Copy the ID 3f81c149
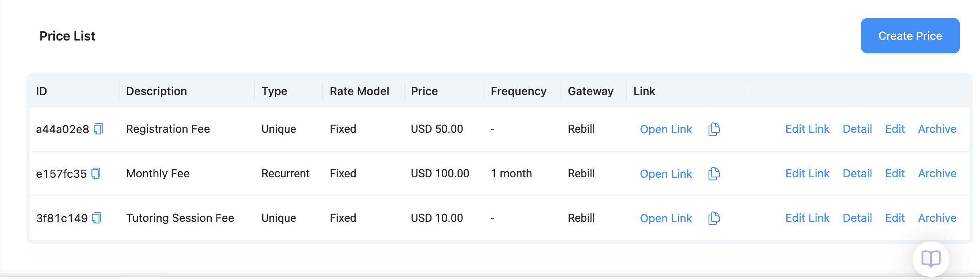Viewport: 980px width, 280px height. tap(97, 218)
